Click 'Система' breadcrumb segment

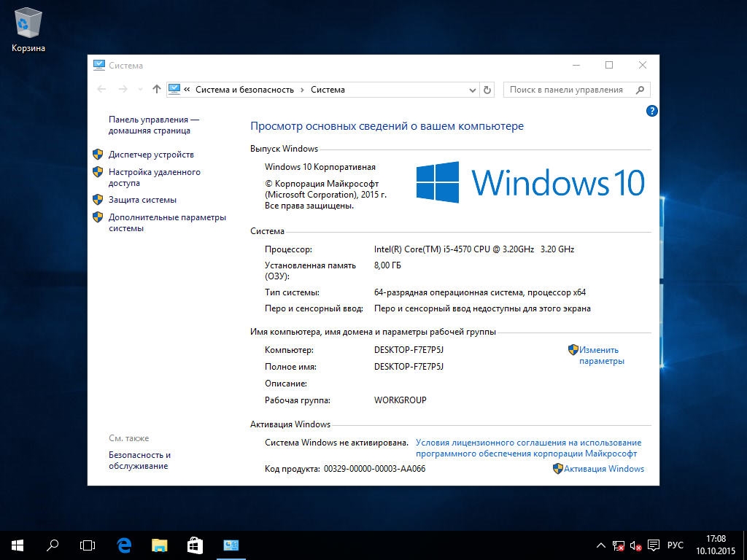click(328, 90)
